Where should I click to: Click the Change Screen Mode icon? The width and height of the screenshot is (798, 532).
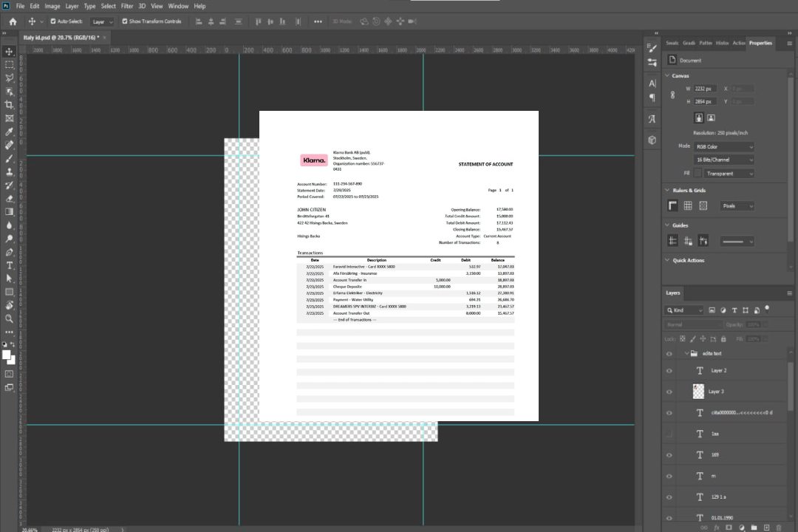click(9, 387)
